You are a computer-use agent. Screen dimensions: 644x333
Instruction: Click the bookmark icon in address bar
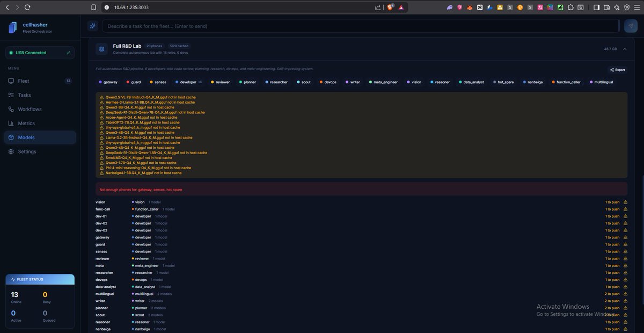tap(94, 7)
